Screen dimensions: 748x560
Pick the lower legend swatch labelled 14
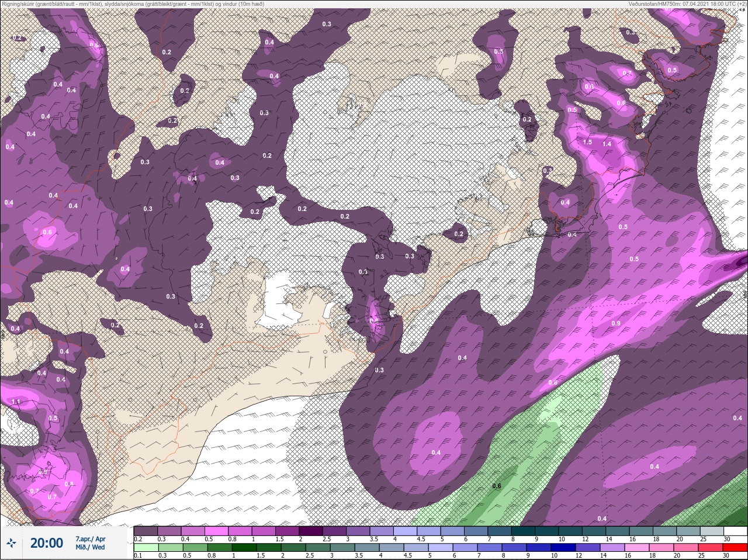click(x=612, y=547)
